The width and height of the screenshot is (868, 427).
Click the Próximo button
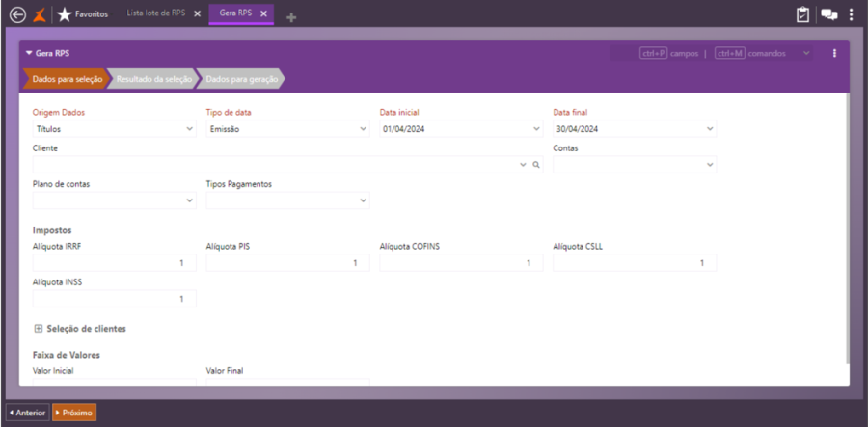(x=74, y=413)
